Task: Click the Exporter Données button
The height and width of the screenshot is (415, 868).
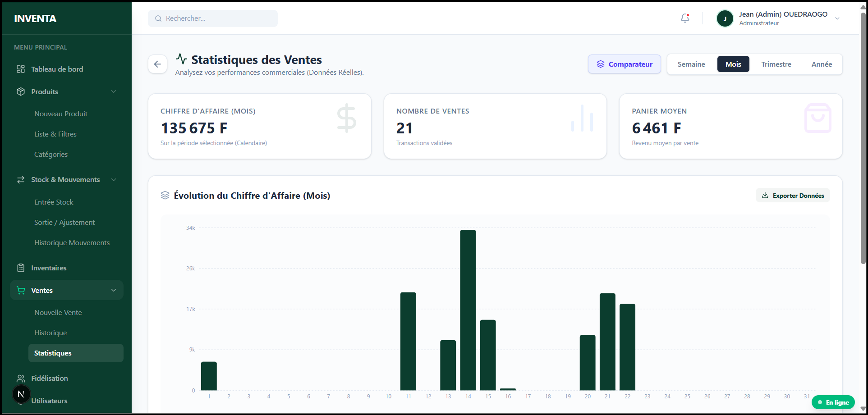Action: (792, 196)
